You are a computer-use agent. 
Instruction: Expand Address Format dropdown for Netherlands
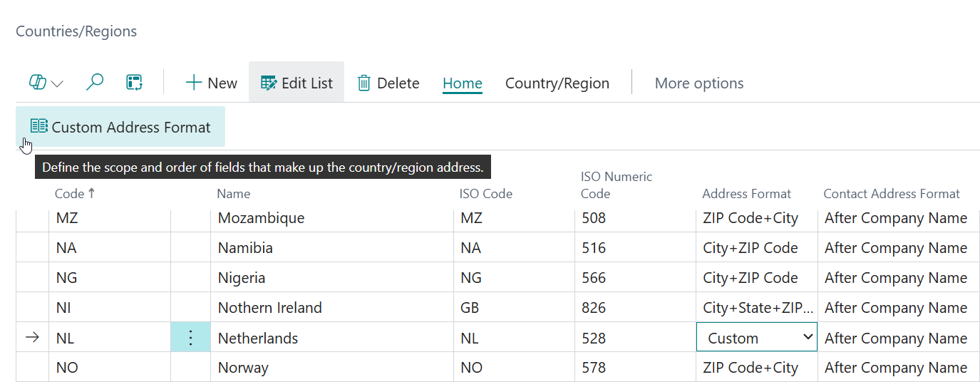coord(808,337)
